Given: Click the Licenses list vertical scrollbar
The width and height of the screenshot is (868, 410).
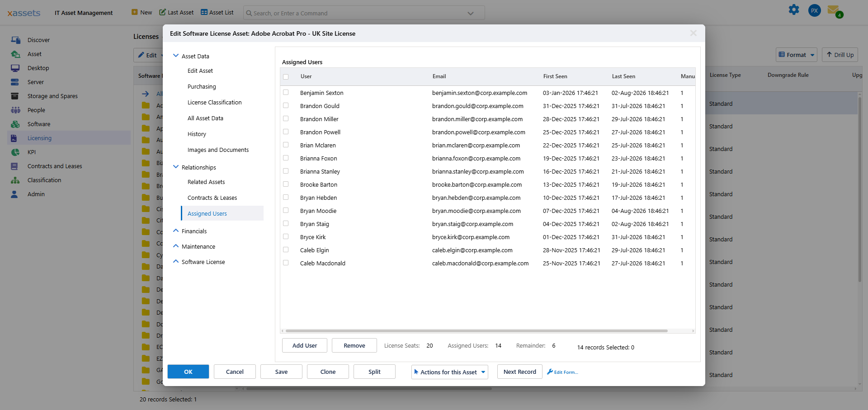Looking at the screenshot, I should tap(860, 190).
